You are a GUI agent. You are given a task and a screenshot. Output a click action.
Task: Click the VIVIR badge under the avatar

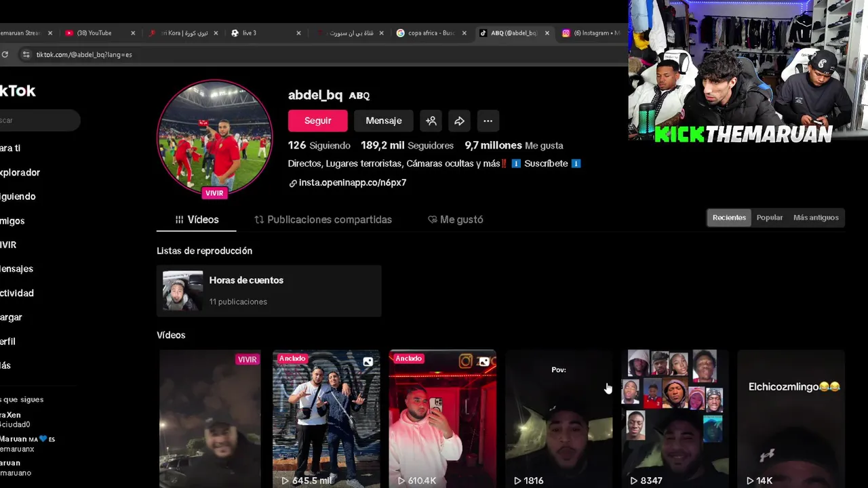(214, 193)
